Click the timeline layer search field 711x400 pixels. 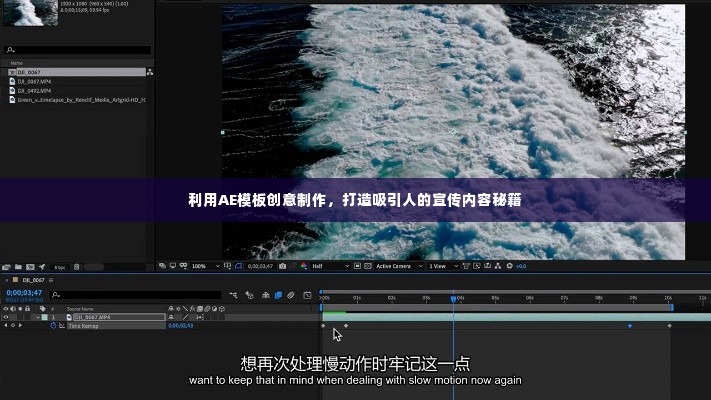tap(136, 295)
